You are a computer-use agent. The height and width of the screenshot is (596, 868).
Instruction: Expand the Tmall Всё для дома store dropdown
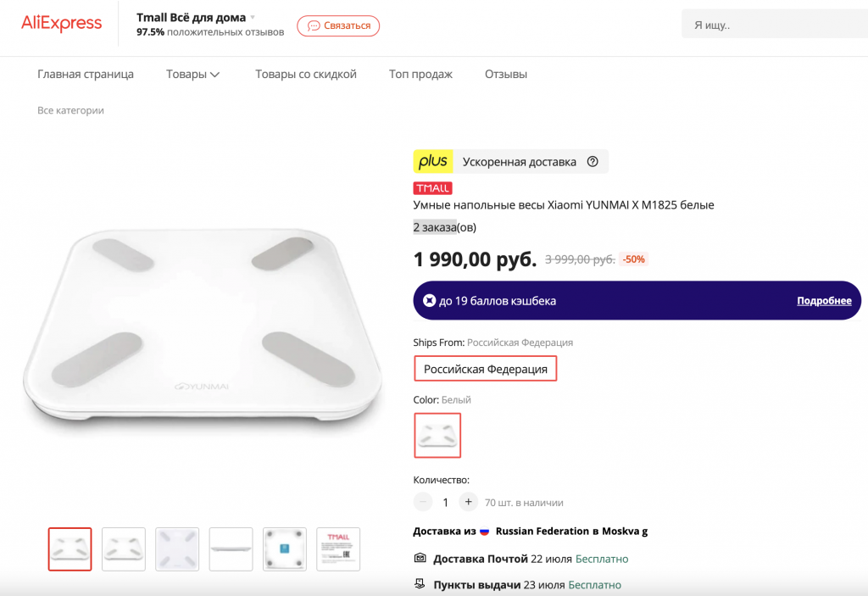coord(253,17)
